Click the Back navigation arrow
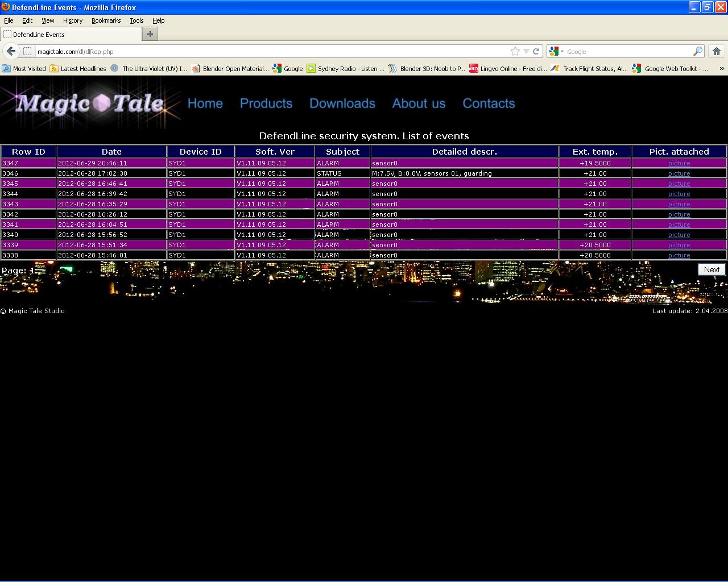This screenshot has width=728, height=582. point(10,51)
